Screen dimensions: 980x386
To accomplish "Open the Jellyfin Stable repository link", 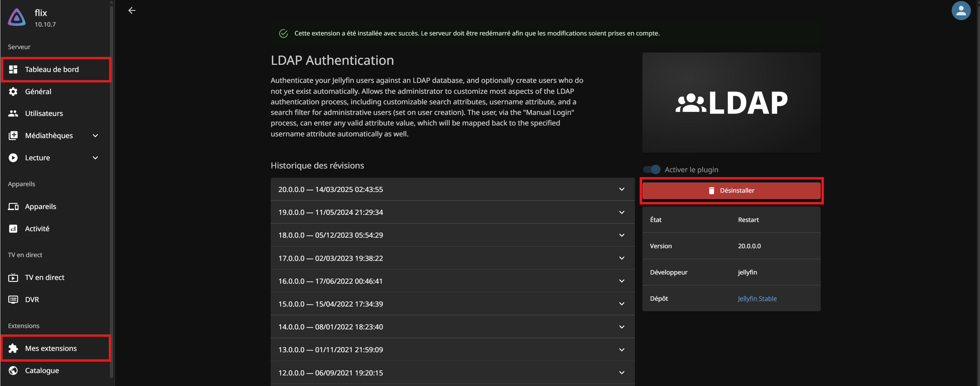I will 757,298.
